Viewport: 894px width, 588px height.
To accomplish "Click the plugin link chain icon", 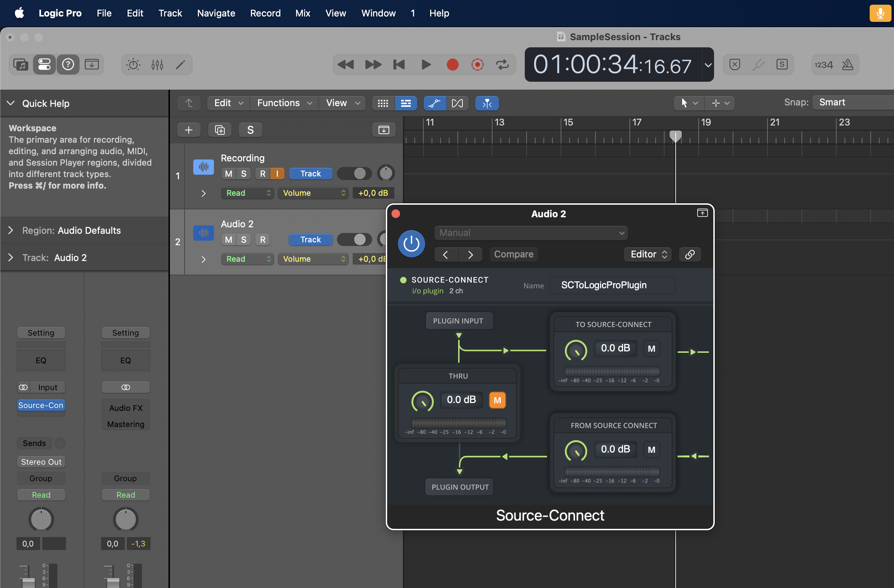I will click(690, 254).
